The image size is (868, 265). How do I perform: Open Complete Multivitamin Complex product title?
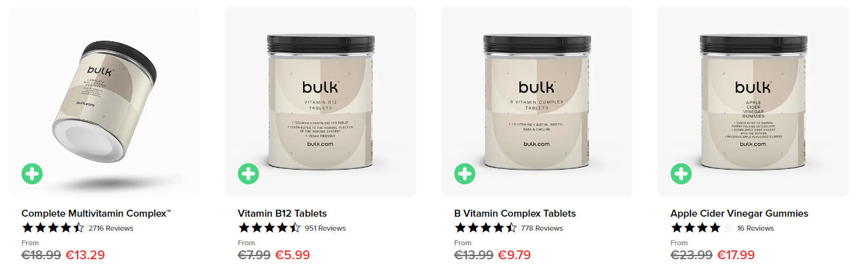click(96, 214)
